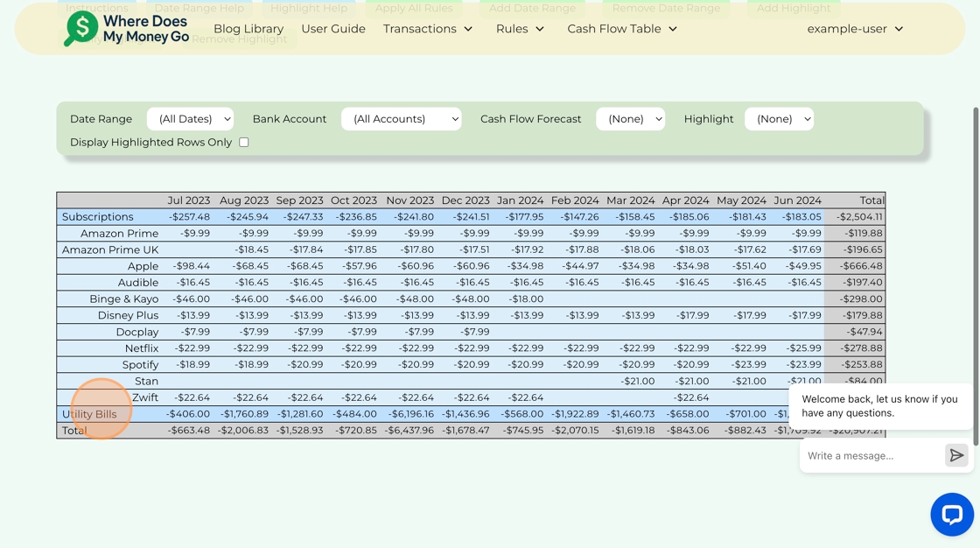The width and height of the screenshot is (980, 548).
Task: Click the Welcome back chat message bubble
Action: 879,406
